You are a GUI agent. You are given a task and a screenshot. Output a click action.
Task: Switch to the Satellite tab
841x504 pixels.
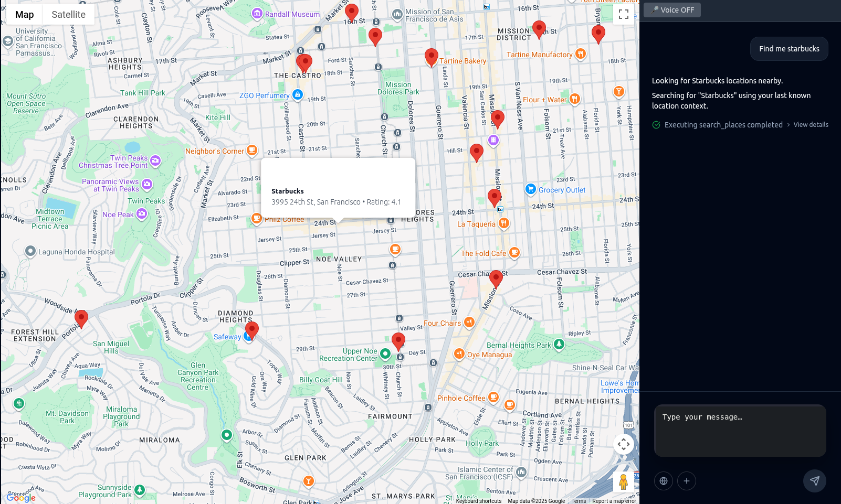(x=68, y=14)
